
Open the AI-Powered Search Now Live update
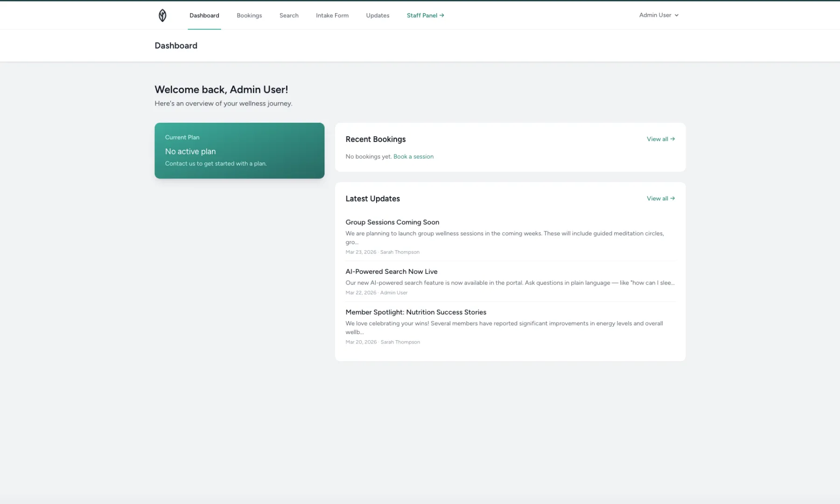click(x=391, y=271)
